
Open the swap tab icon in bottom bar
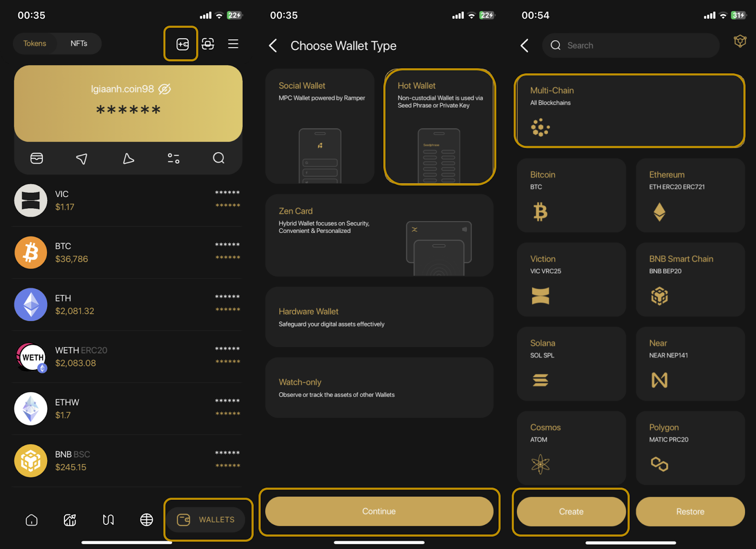108,520
